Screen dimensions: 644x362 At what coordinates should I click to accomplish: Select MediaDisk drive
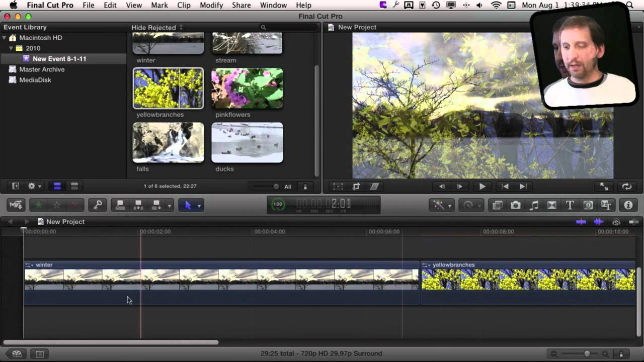pos(35,80)
